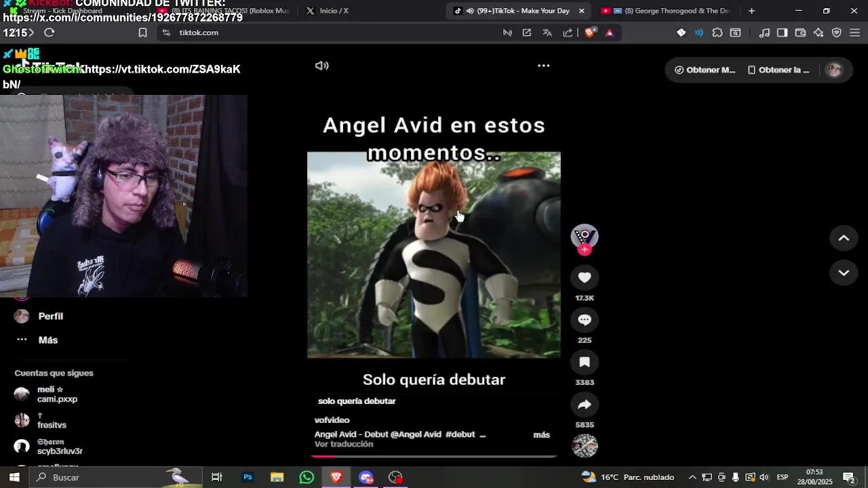Image resolution: width=868 pixels, height=488 pixels.
Task: Open a new browser tab
Action: (751, 11)
